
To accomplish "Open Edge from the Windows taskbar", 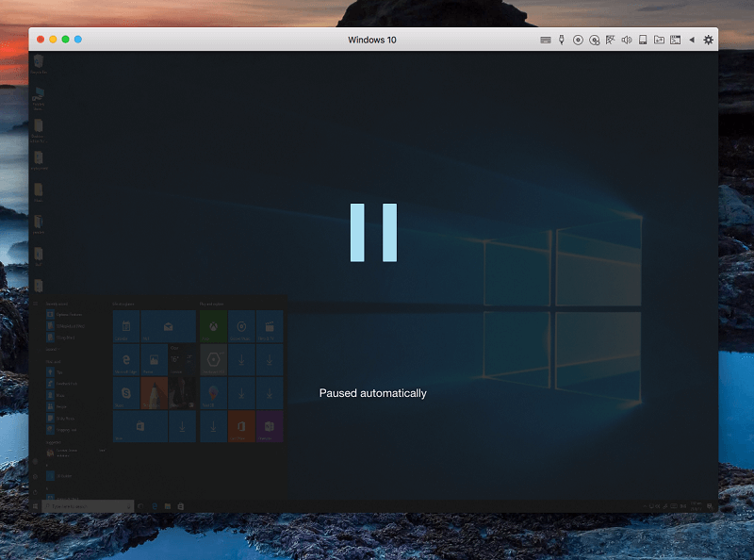I will (x=155, y=506).
